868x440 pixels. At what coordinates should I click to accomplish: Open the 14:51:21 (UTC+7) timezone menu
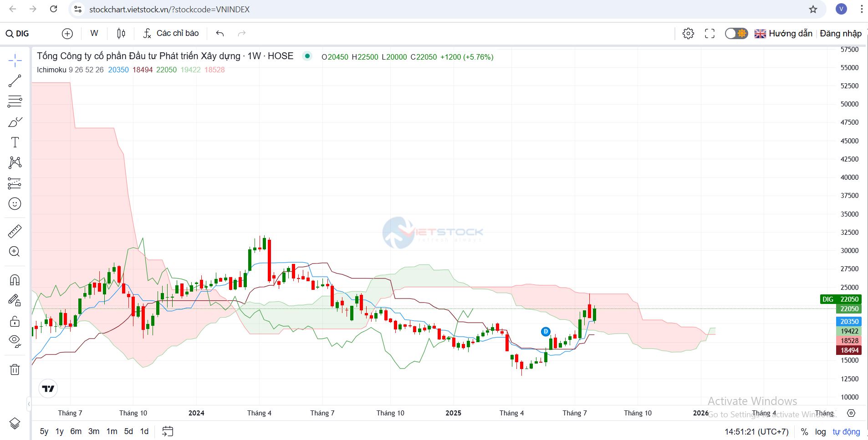[756, 431]
